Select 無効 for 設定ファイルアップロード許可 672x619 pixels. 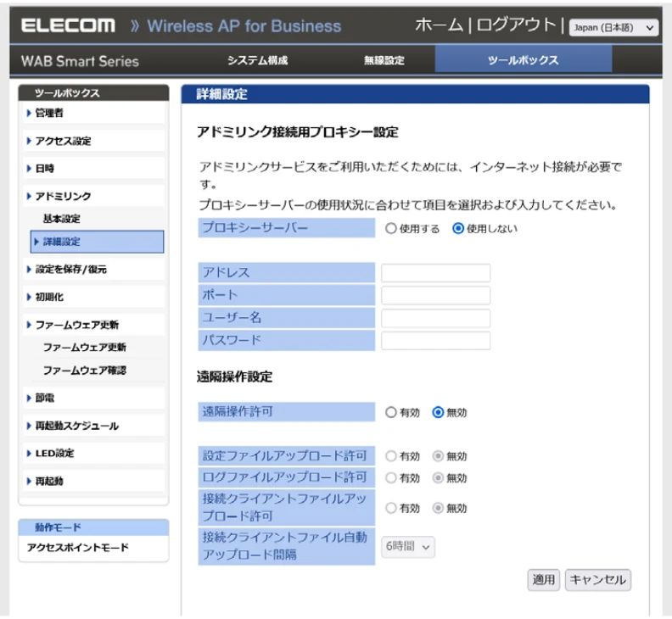(x=438, y=456)
